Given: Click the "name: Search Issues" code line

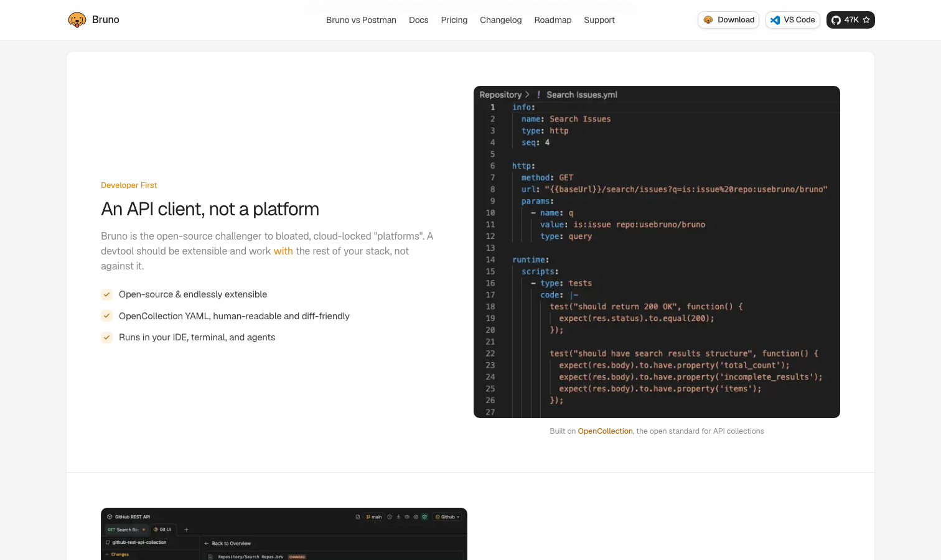Looking at the screenshot, I should (x=566, y=119).
